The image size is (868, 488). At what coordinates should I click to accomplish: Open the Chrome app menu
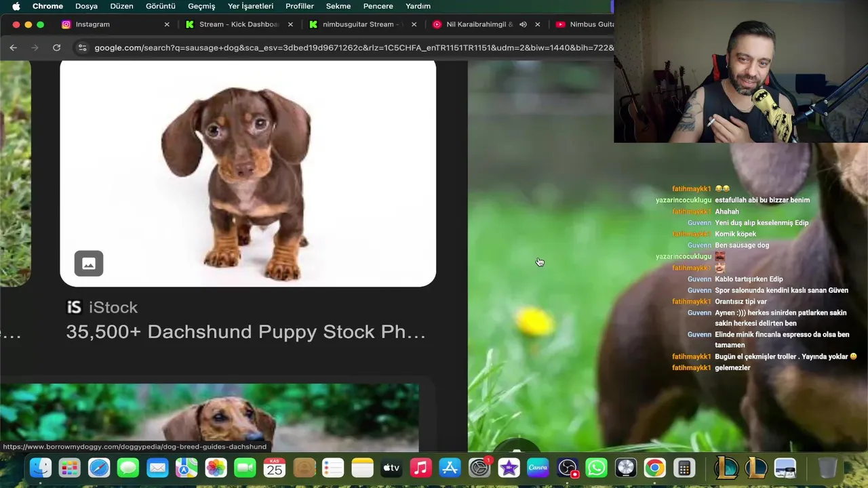point(47,6)
